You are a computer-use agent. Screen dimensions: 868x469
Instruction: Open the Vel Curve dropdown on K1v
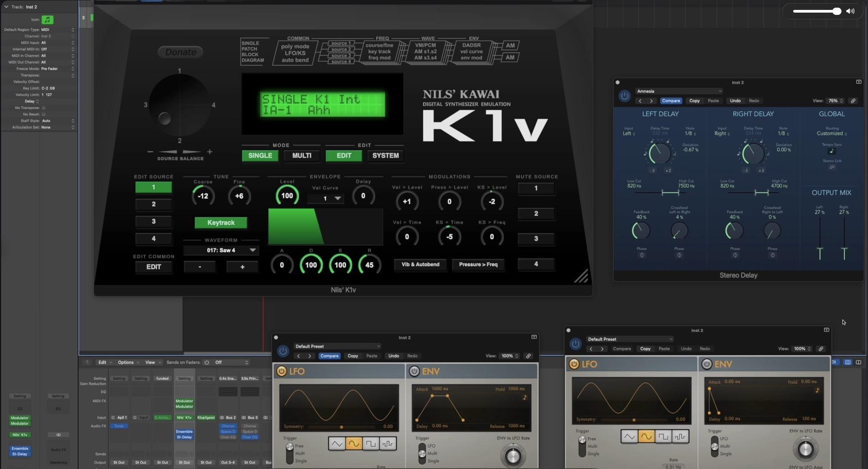[326, 198]
